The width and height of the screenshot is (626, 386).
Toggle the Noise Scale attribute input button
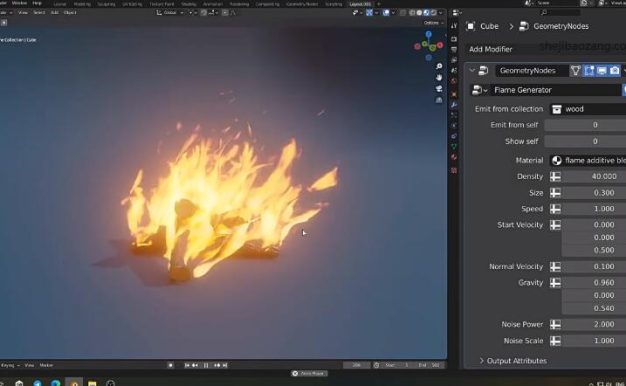[555, 340]
